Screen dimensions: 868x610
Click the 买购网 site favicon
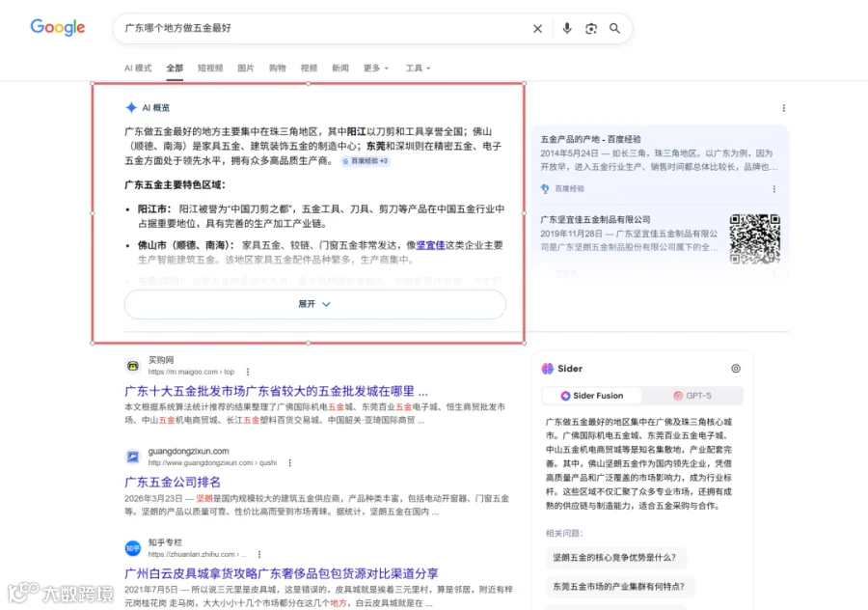[133, 366]
